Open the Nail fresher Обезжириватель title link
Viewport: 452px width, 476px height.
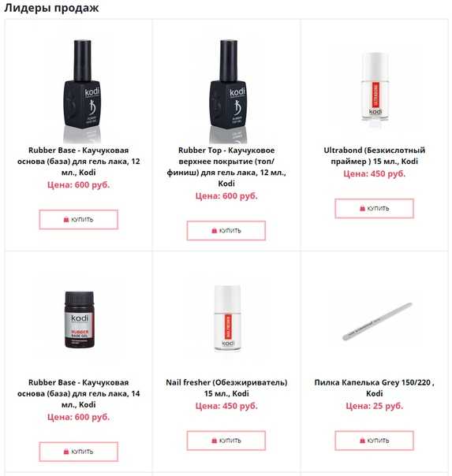(226, 388)
